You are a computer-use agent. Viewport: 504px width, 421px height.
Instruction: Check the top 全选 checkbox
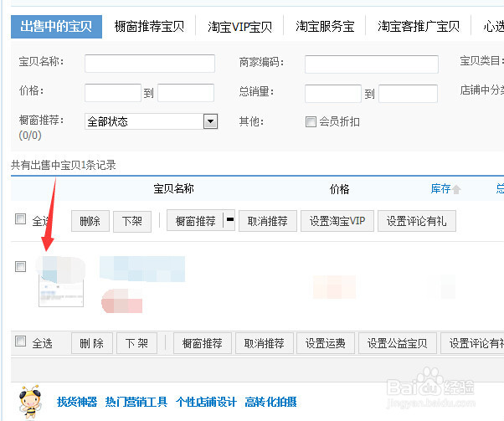pyautogui.click(x=21, y=219)
